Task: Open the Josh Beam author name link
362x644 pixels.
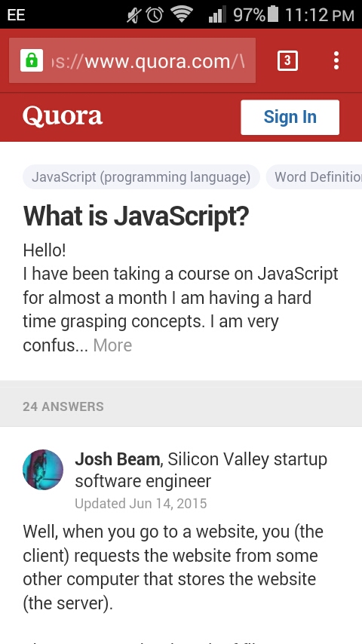Action: point(117,459)
